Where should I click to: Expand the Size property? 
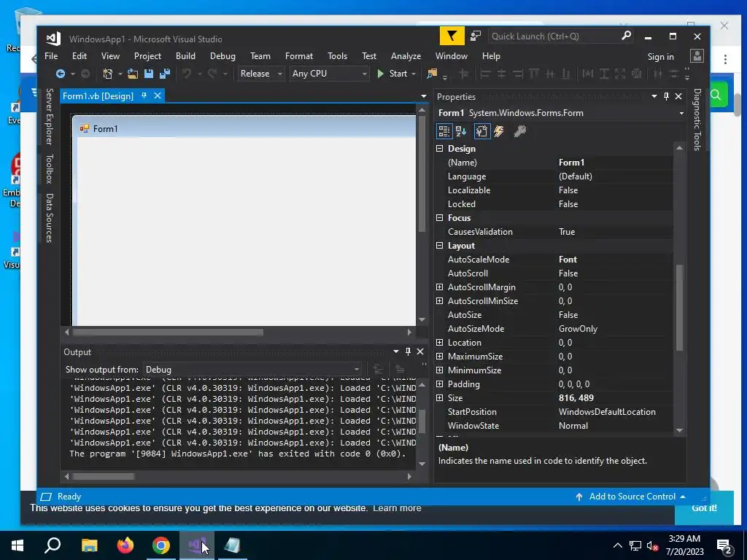[439, 397]
